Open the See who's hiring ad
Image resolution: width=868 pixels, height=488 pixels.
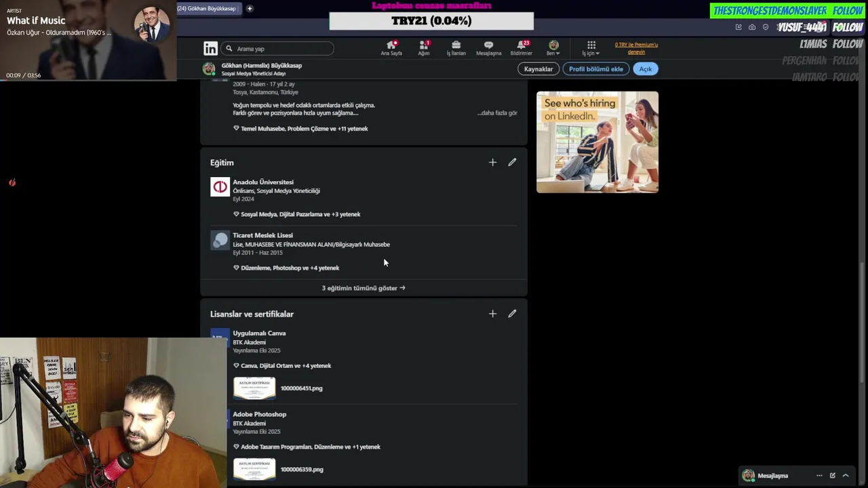597,142
